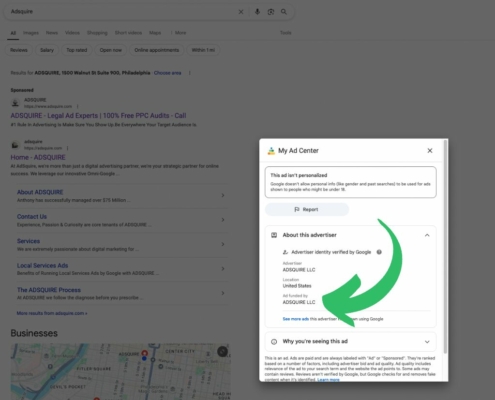495x400 pixels.
Task: Clear the search box with the X icon
Action: coord(241,12)
